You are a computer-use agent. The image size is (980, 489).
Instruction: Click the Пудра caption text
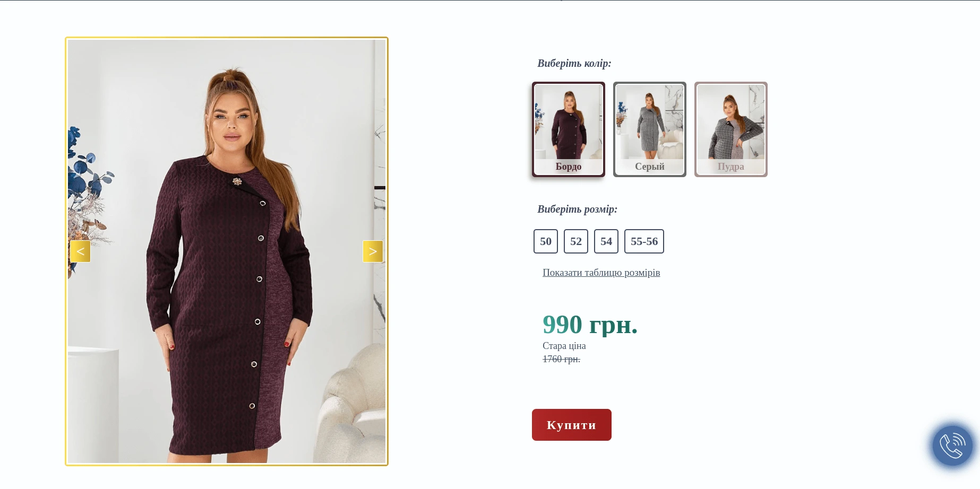click(x=730, y=167)
